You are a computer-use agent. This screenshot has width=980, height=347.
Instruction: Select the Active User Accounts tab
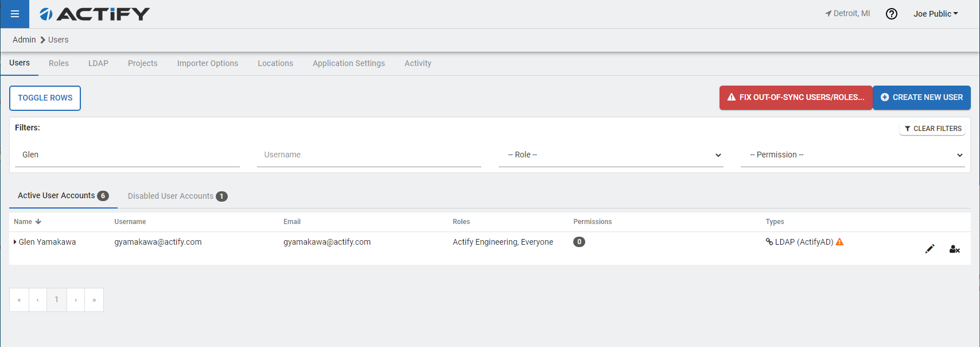click(x=63, y=196)
